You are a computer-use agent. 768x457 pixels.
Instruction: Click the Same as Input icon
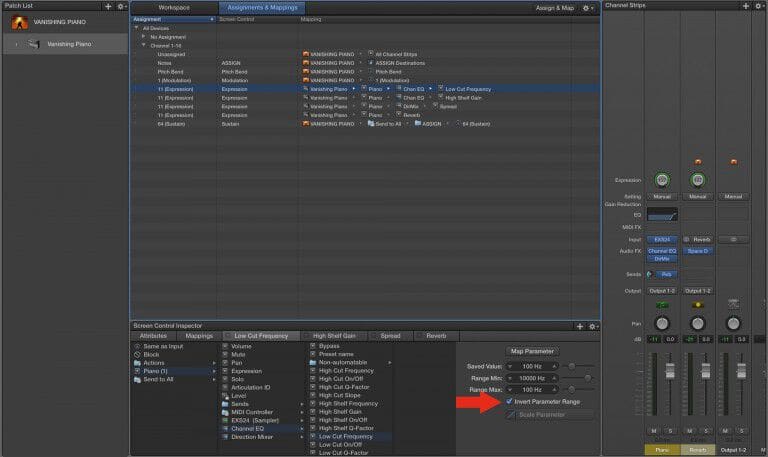tap(137, 346)
